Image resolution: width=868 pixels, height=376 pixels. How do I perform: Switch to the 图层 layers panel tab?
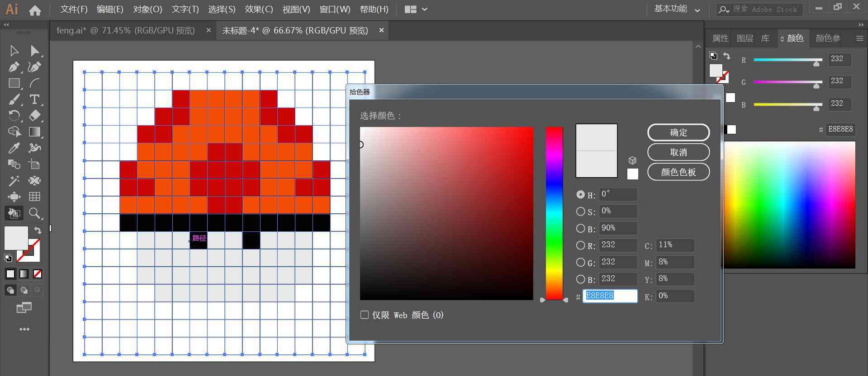(x=745, y=38)
